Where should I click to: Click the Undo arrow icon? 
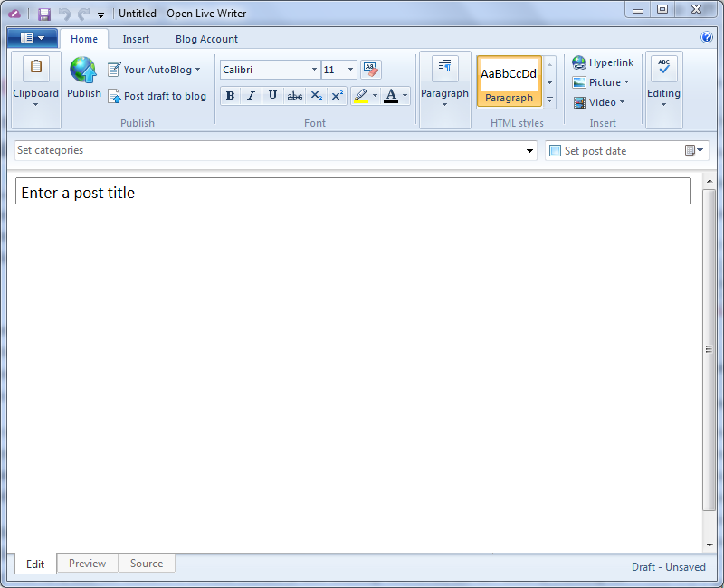64,14
